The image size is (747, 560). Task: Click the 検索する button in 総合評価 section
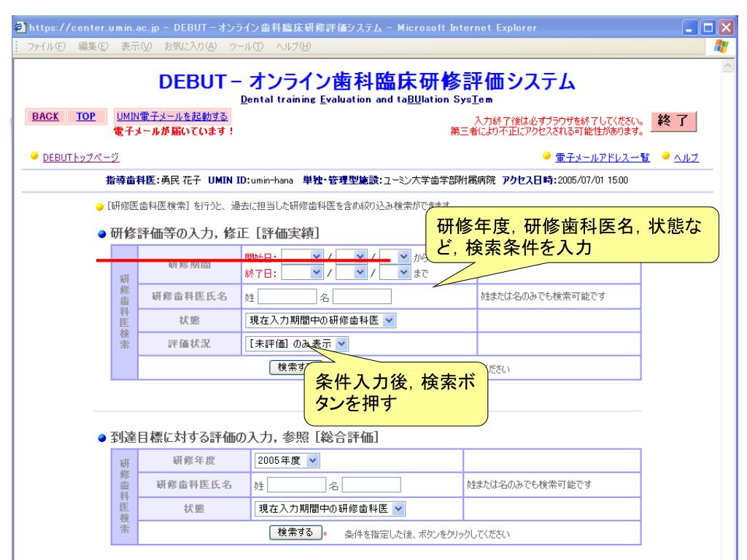[296, 532]
